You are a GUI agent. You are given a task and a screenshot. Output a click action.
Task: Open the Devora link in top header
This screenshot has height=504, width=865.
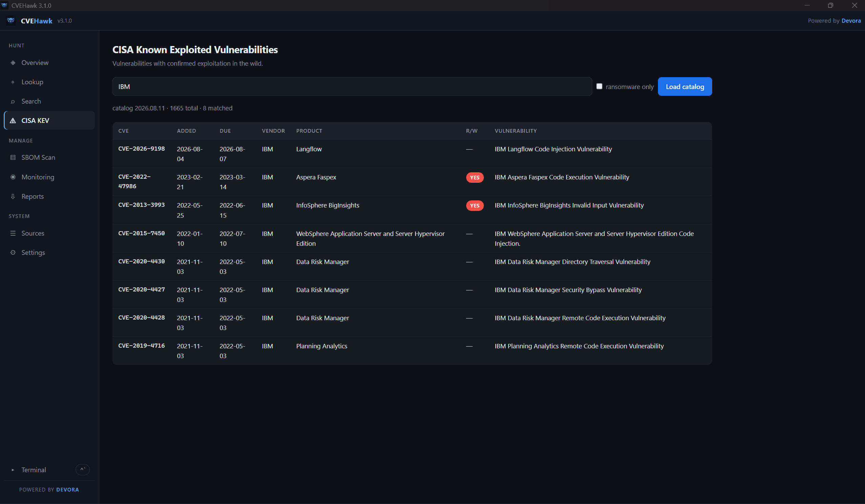click(x=851, y=21)
